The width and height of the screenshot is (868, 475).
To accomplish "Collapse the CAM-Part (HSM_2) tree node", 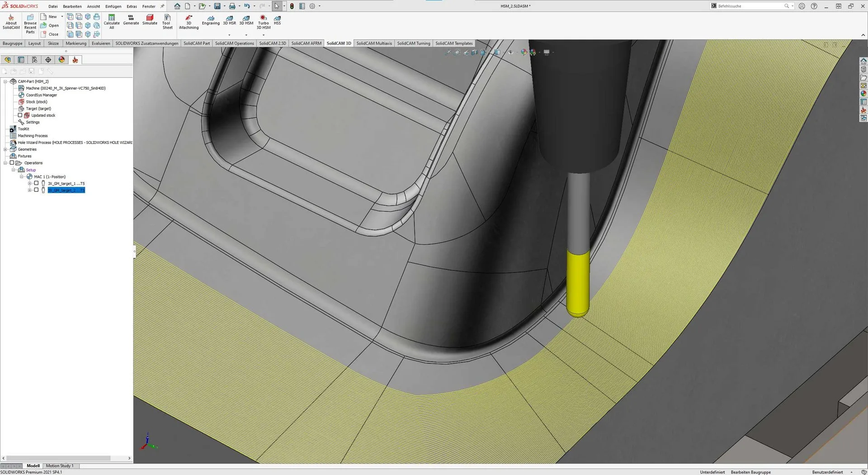I will point(5,82).
